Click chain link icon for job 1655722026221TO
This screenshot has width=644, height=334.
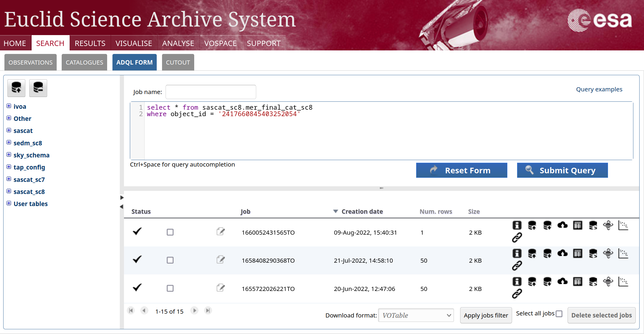(x=517, y=294)
